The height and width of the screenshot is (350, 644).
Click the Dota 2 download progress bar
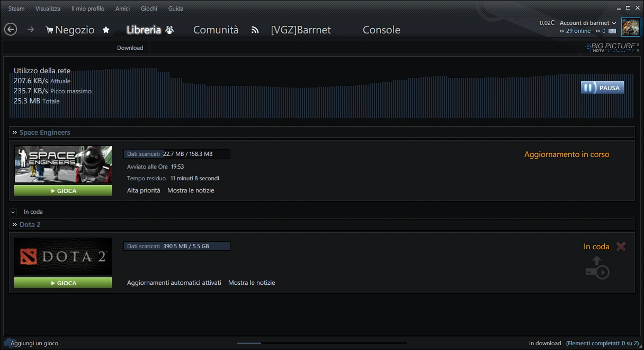coord(177,246)
